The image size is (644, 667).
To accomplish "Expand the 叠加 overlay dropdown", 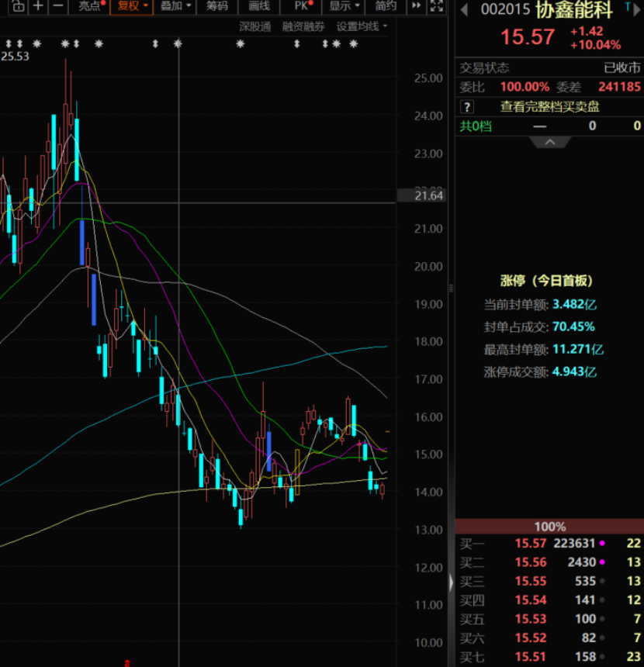I will point(175,6).
